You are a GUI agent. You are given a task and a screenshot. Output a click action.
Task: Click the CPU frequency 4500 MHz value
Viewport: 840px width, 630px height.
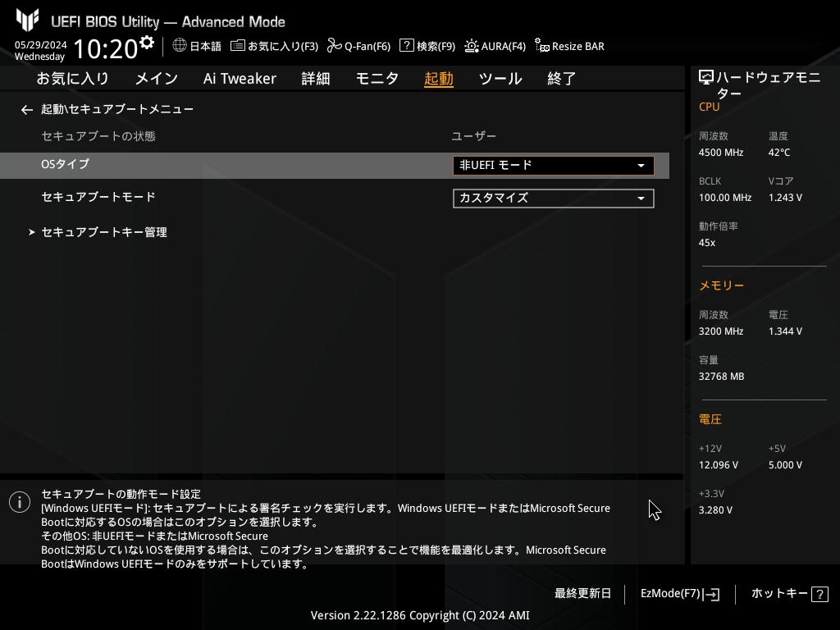(721, 153)
